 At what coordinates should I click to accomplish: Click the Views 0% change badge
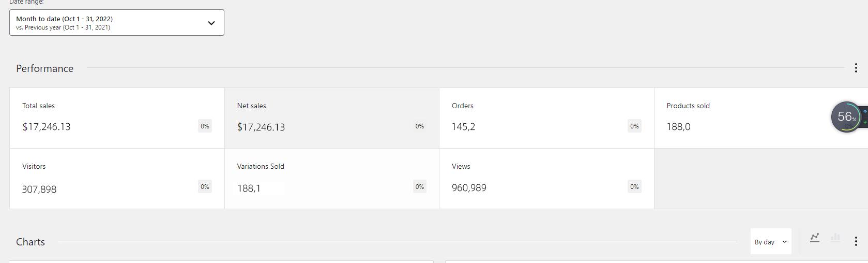[x=634, y=186]
